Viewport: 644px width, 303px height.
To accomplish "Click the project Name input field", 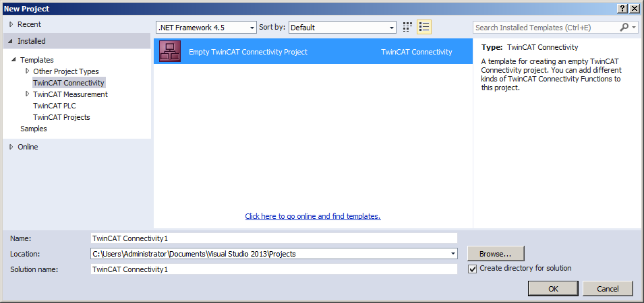I will click(274, 238).
